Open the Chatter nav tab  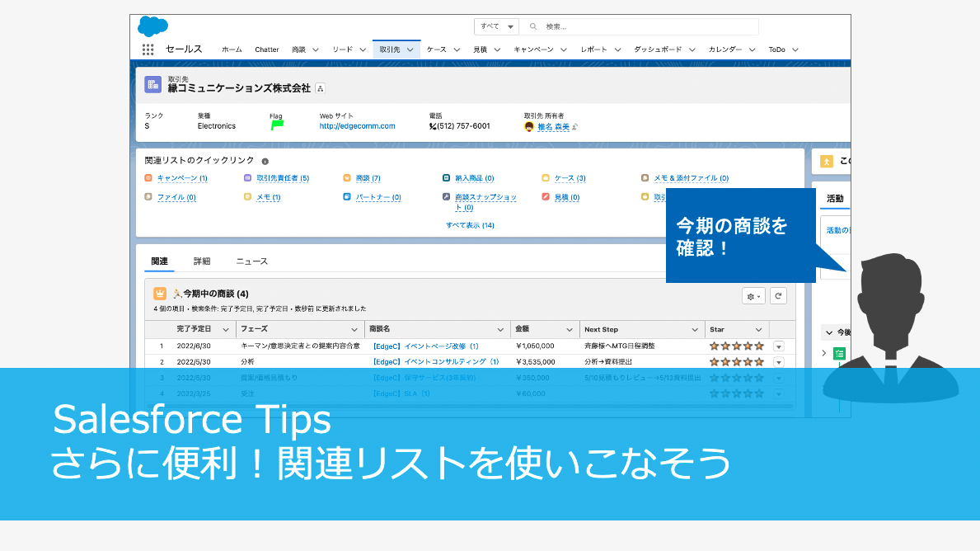point(267,49)
